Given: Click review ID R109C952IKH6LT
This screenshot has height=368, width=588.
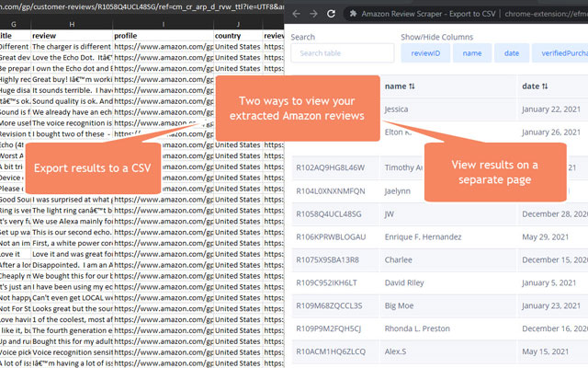Looking at the screenshot, I should (x=326, y=282).
